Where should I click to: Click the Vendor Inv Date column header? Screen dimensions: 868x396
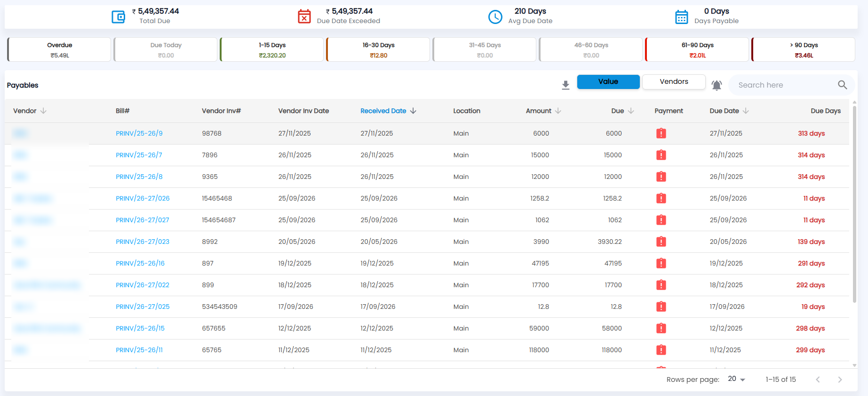click(x=303, y=111)
